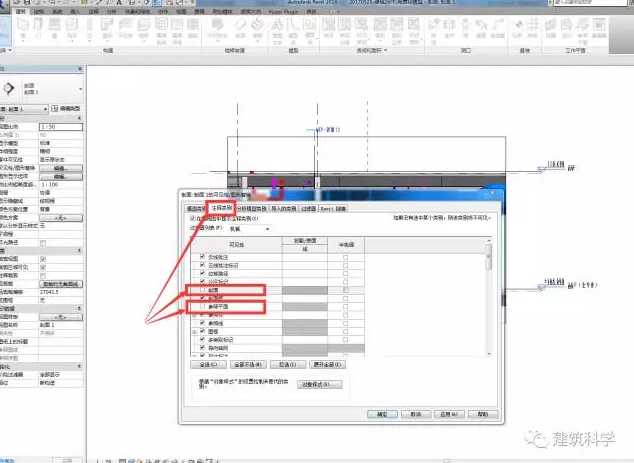This screenshot has height=463, width=634.
Task: Click the 反选 button
Action: (288, 364)
